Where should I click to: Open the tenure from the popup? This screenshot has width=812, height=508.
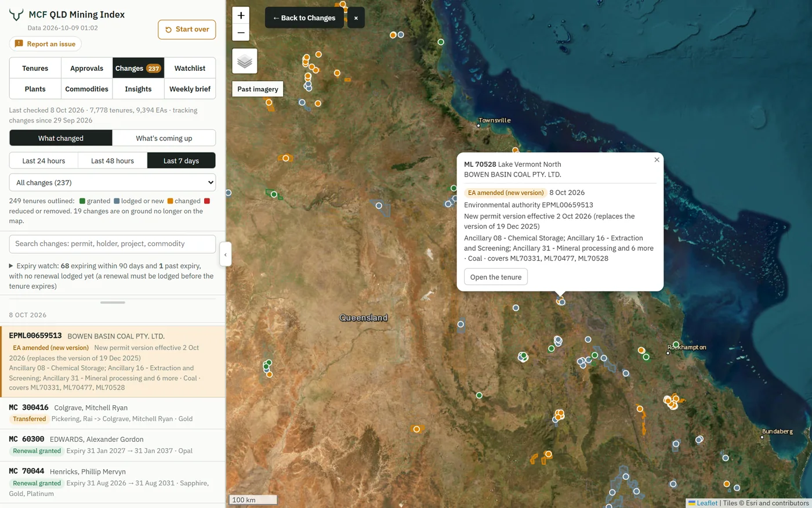point(496,277)
